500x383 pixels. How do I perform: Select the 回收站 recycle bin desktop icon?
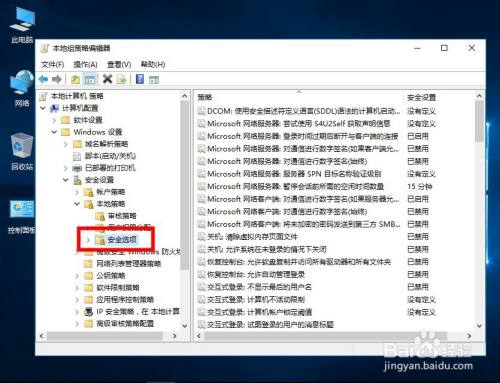coord(22,152)
